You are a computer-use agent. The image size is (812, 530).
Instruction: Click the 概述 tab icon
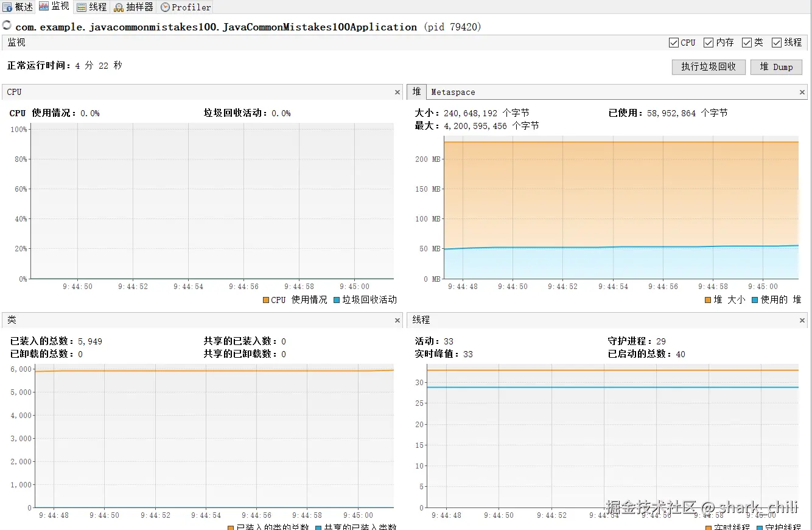pos(7,7)
